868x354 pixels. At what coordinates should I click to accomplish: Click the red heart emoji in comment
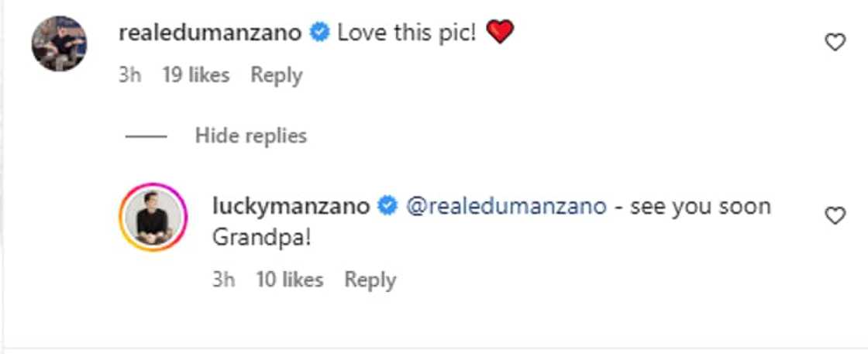pyautogui.click(x=499, y=33)
